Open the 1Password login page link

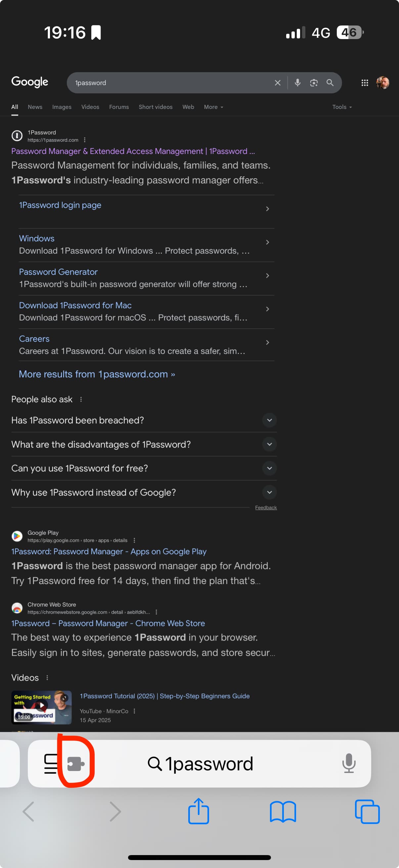(60, 205)
